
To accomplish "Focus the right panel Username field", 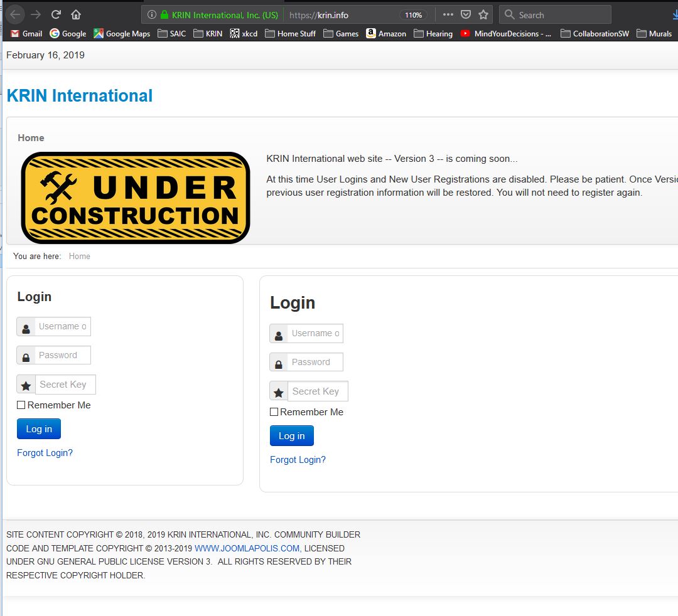I will [x=315, y=334].
